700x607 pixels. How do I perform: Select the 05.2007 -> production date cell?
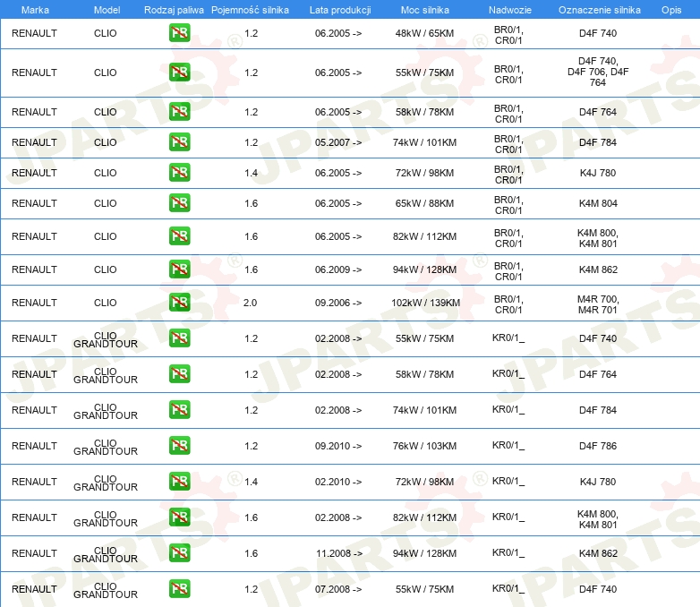(338, 142)
